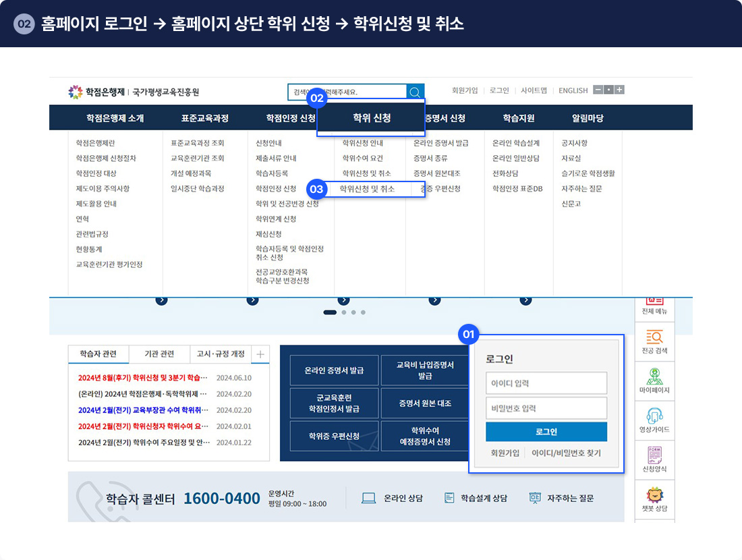Click the blue 로그인 button

(546, 432)
